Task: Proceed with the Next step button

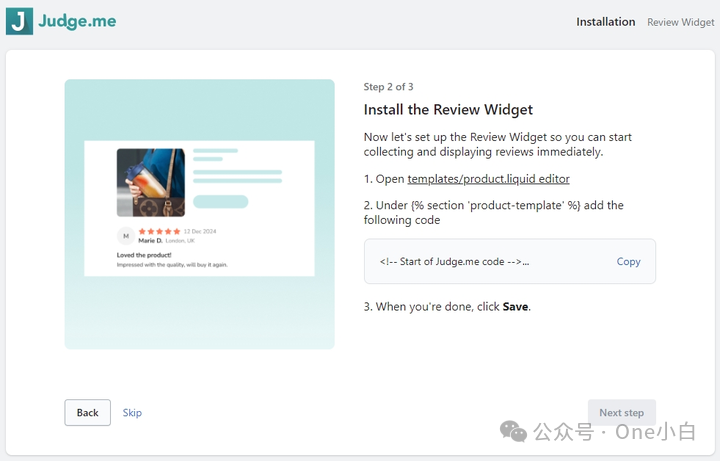Action: tap(621, 413)
